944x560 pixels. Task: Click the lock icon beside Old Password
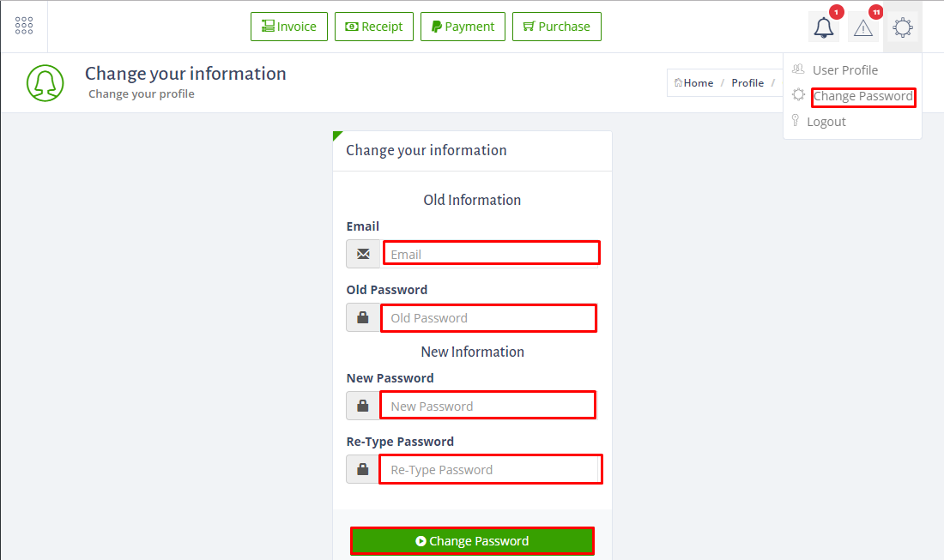pyautogui.click(x=363, y=317)
